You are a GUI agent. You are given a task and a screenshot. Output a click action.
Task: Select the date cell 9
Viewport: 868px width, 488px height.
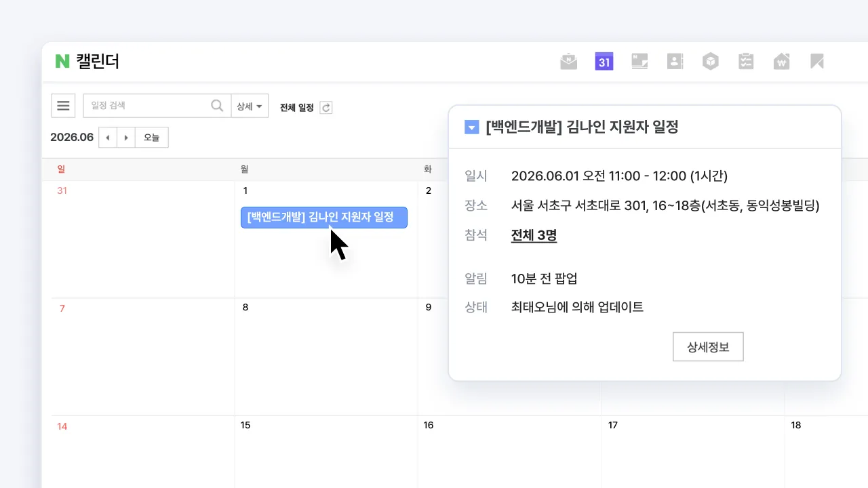pyautogui.click(x=429, y=308)
